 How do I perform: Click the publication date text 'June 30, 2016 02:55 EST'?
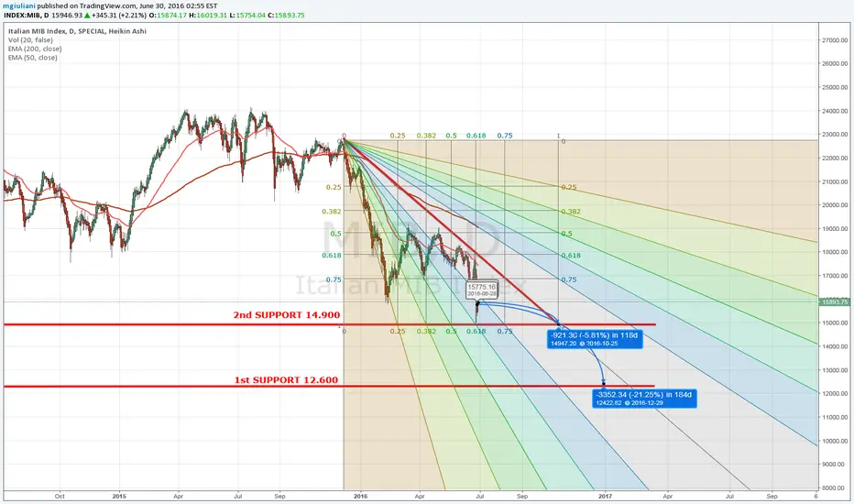click(x=180, y=6)
